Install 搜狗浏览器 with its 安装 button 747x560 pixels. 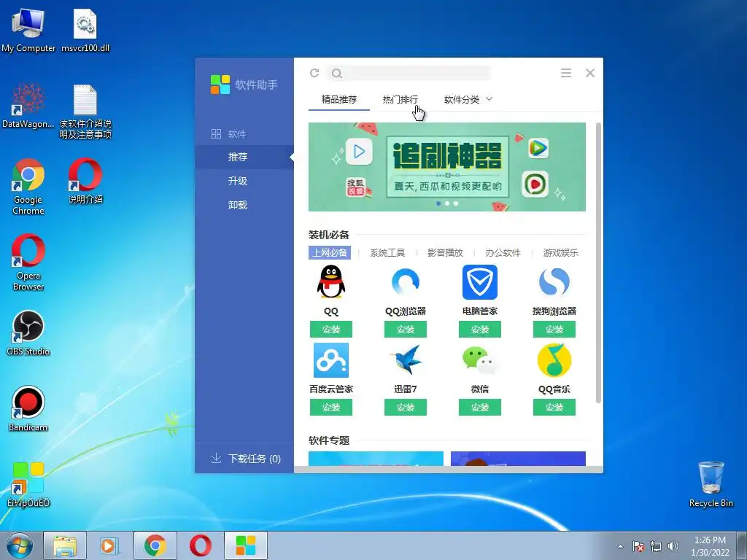click(554, 329)
